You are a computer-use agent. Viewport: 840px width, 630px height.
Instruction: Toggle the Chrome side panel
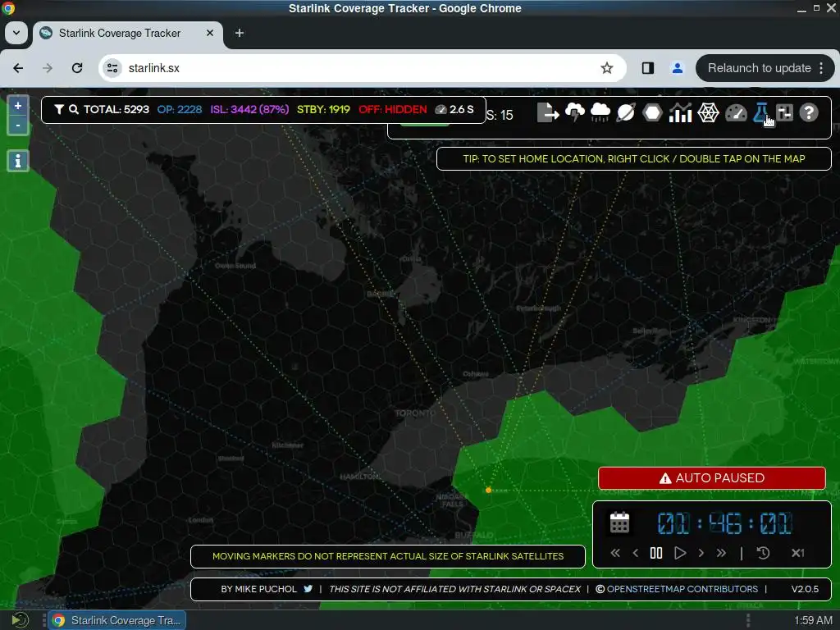point(648,68)
